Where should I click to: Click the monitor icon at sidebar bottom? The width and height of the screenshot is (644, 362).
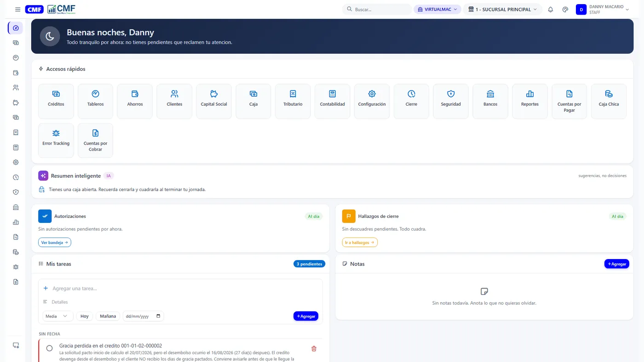tap(16, 345)
